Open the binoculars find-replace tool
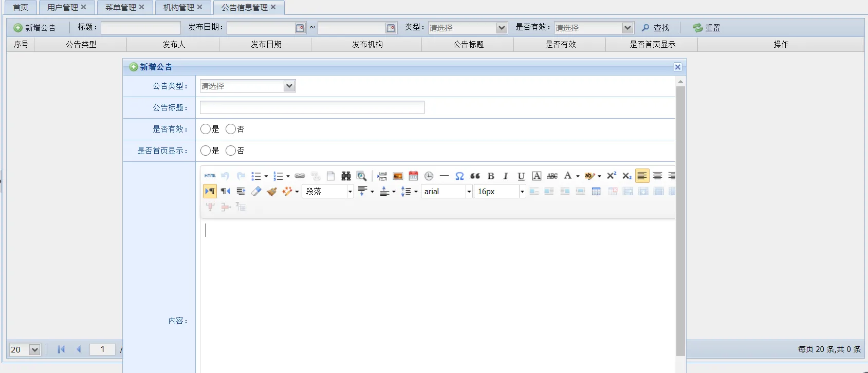This screenshot has height=373, width=868. (346, 176)
